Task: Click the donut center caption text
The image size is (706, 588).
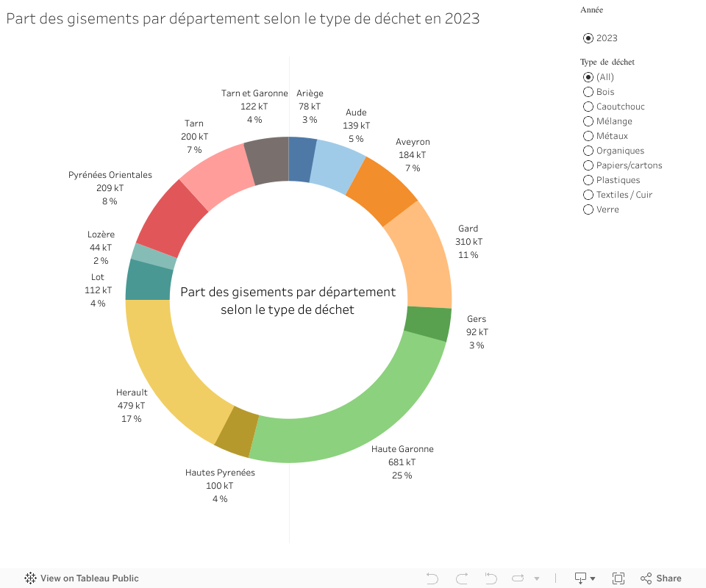Action: pos(288,301)
